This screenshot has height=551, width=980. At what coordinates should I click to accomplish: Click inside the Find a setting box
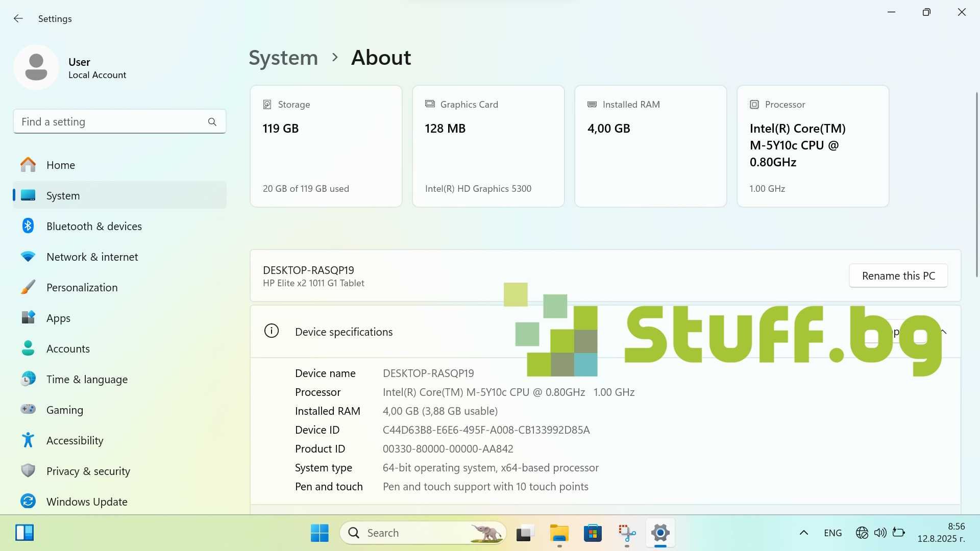point(119,121)
